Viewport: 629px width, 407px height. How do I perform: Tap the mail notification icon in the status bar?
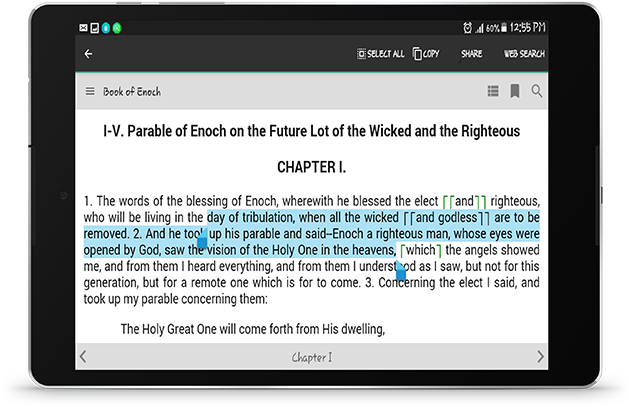click(83, 27)
